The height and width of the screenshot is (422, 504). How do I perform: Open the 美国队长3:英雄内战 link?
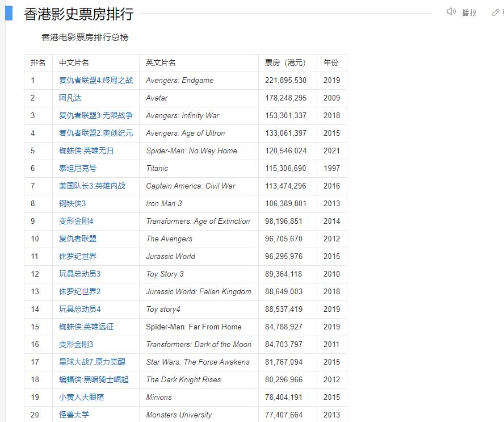tap(92, 186)
